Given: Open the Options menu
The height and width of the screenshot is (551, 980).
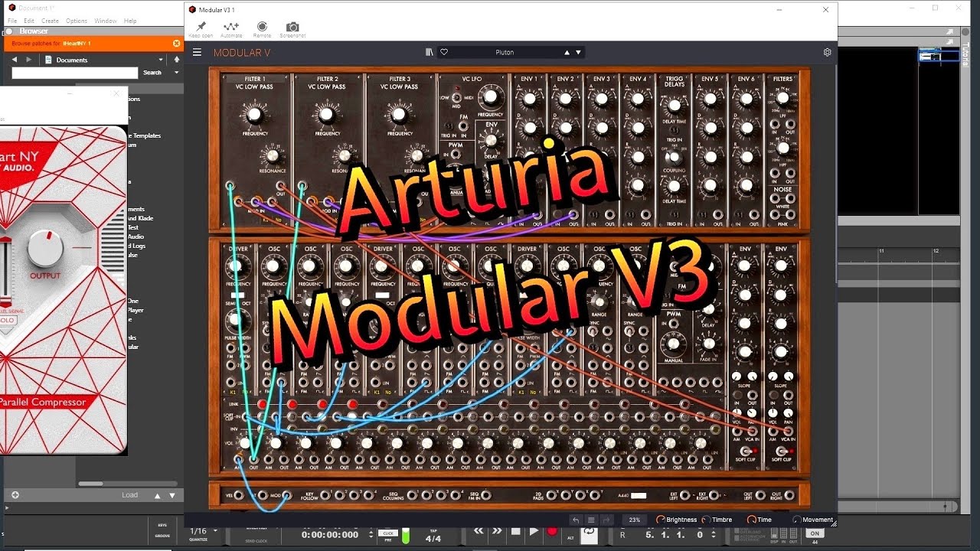Looking at the screenshot, I should pyautogui.click(x=77, y=21).
